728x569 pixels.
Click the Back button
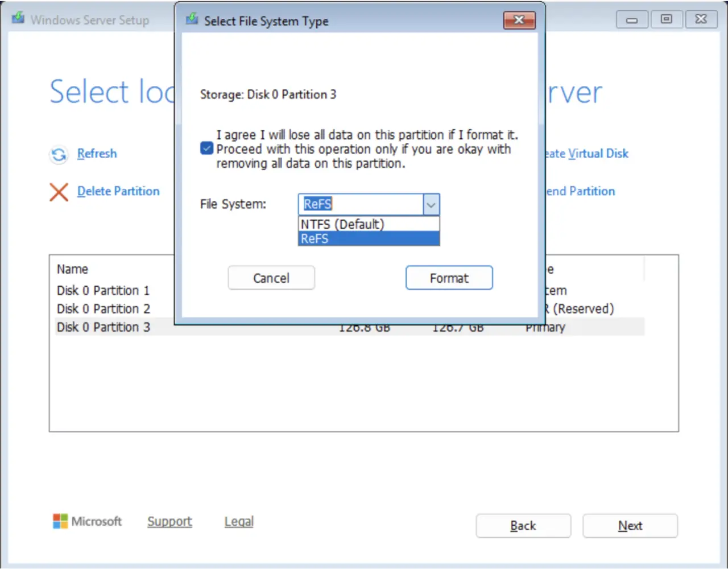(x=523, y=526)
